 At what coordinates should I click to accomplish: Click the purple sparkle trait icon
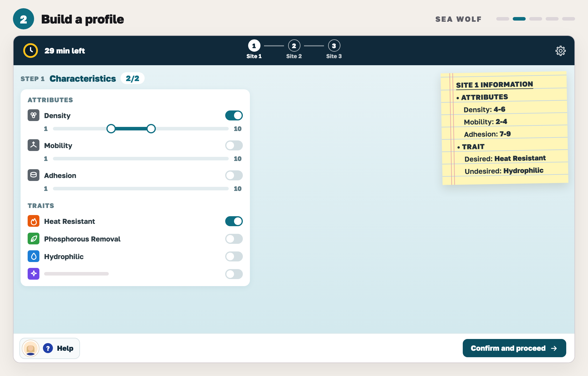(x=34, y=274)
